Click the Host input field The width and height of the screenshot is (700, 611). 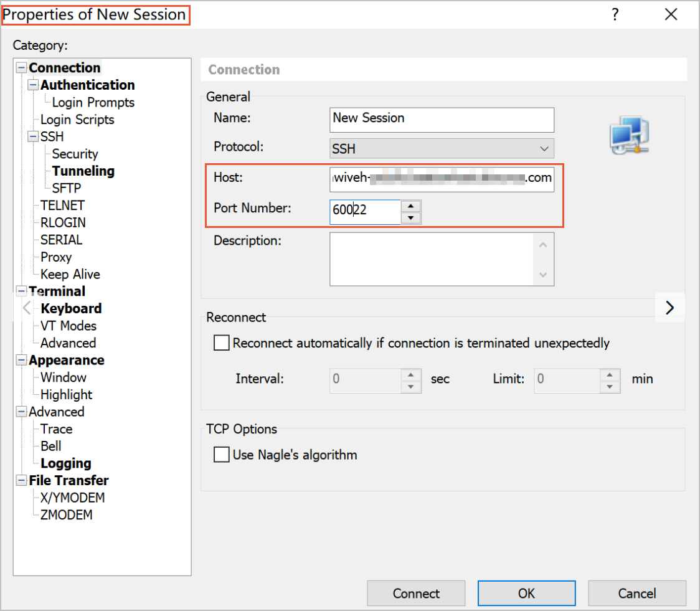442,179
